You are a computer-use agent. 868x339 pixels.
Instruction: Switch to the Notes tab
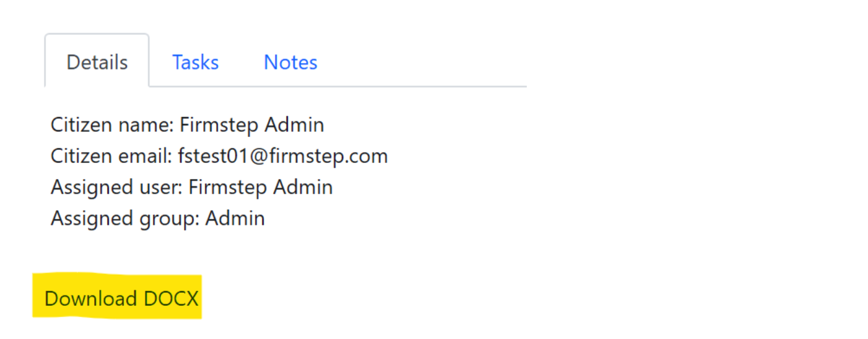[x=290, y=62]
